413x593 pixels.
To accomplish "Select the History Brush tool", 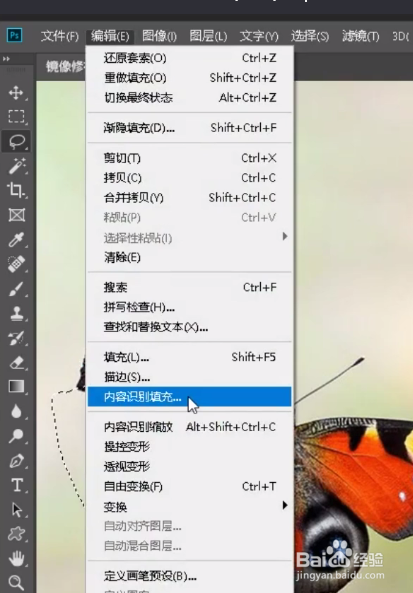I will tap(16, 338).
